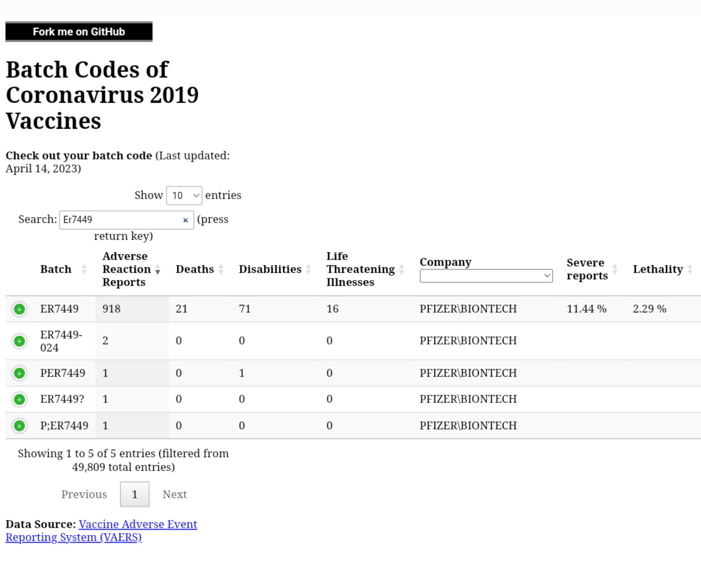Click the P;ER7449 batch code text
Viewport: 701px width, 588px height.
click(64, 426)
